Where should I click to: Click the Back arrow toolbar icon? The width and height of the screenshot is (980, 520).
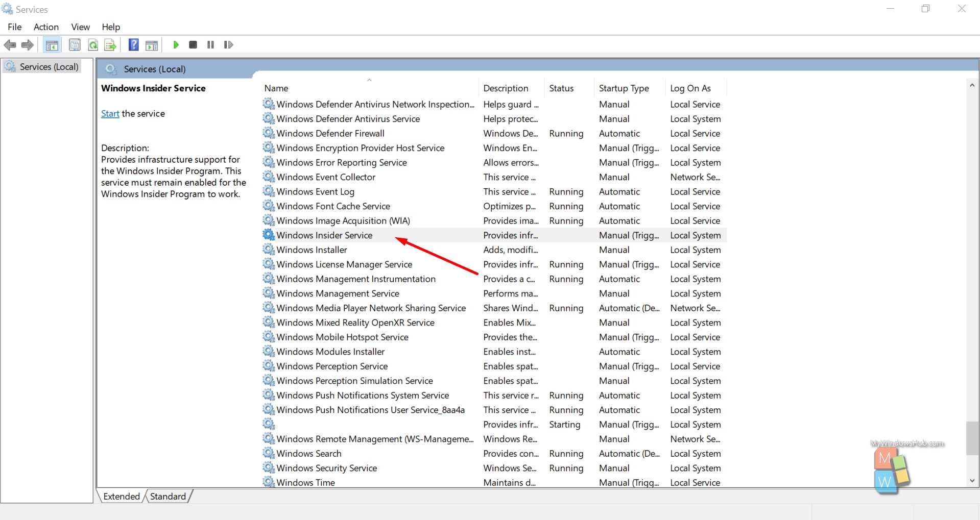coord(10,45)
